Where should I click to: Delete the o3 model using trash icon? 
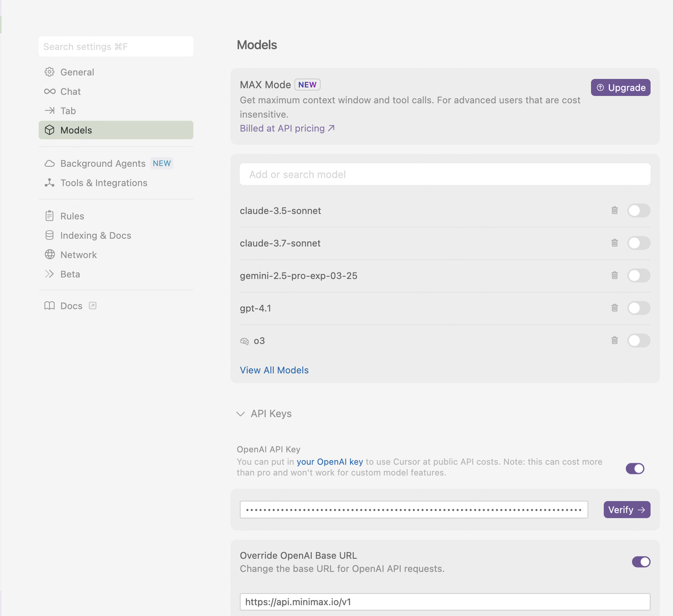click(614, 341)
